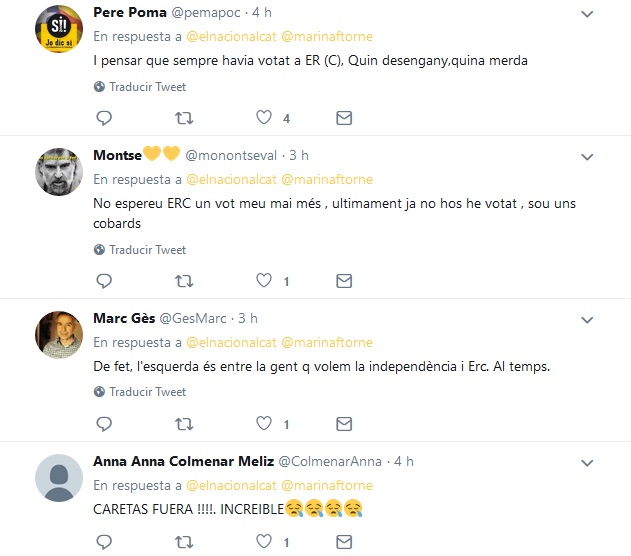Like Pere Poma's tweet
631x556 pixels.
coord(264,118)
